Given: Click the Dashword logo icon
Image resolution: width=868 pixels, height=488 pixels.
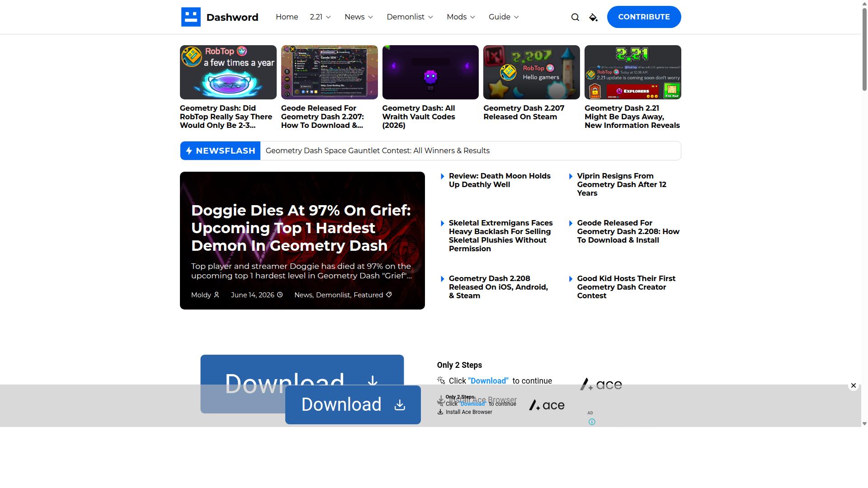Looking at the screenshot, I should [x=191, y=17].
